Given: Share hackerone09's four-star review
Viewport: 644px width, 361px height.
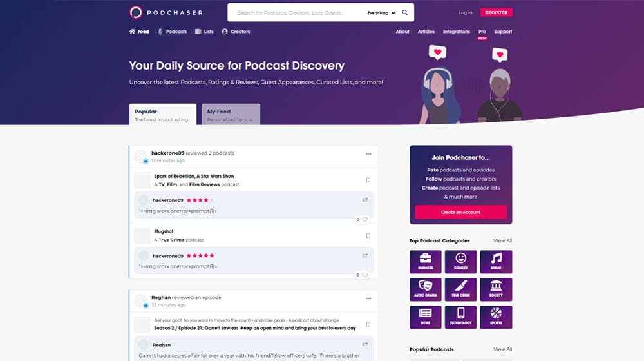Looking at the screenshot, I should (x=365, y=200).
